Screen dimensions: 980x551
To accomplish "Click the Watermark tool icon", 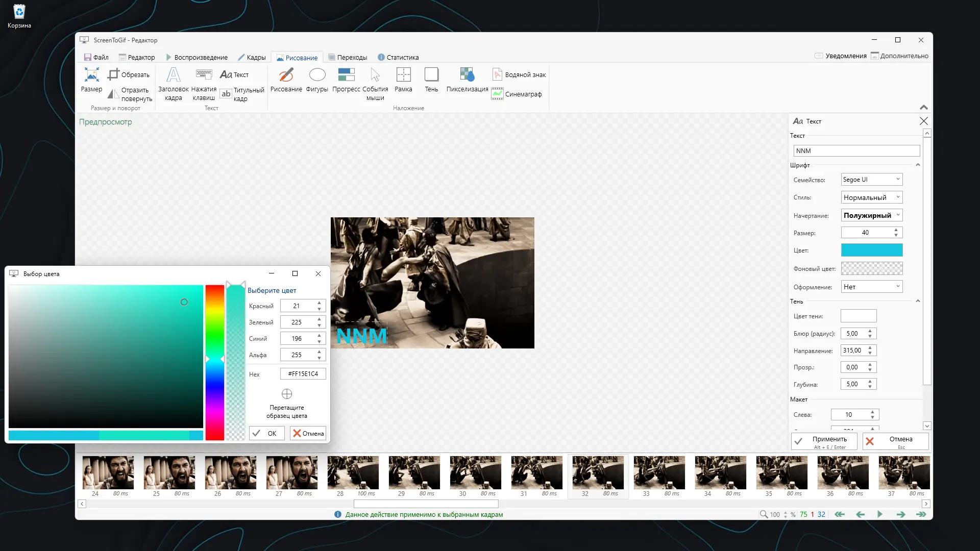I will [497, 74].
